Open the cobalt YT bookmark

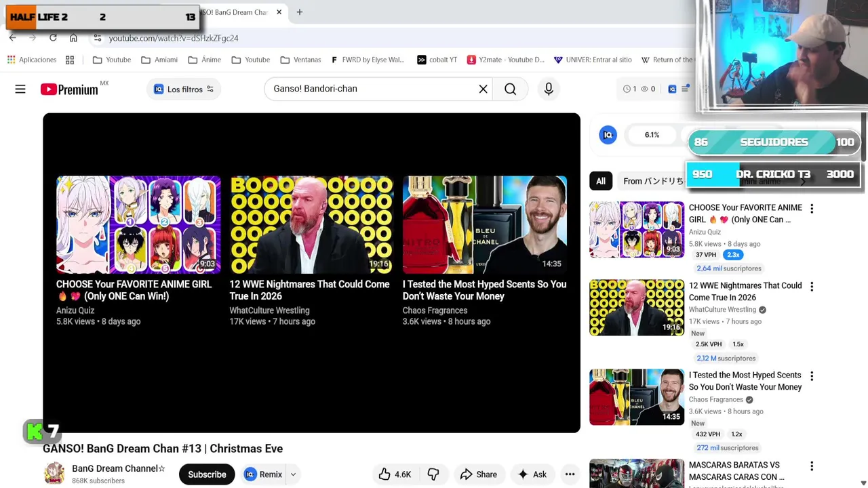coord(437,60)
